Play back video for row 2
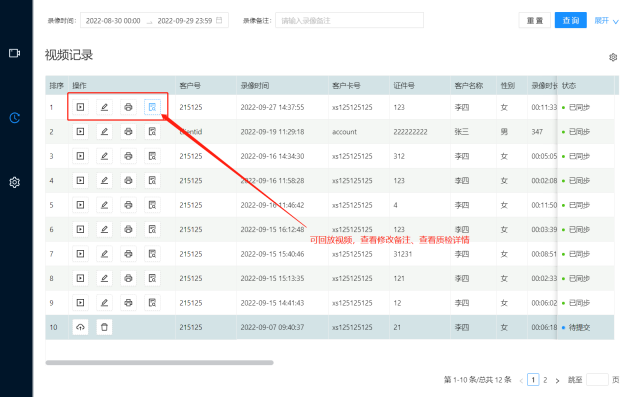This screenshot has width=630, height=397. tap(80, 131)
